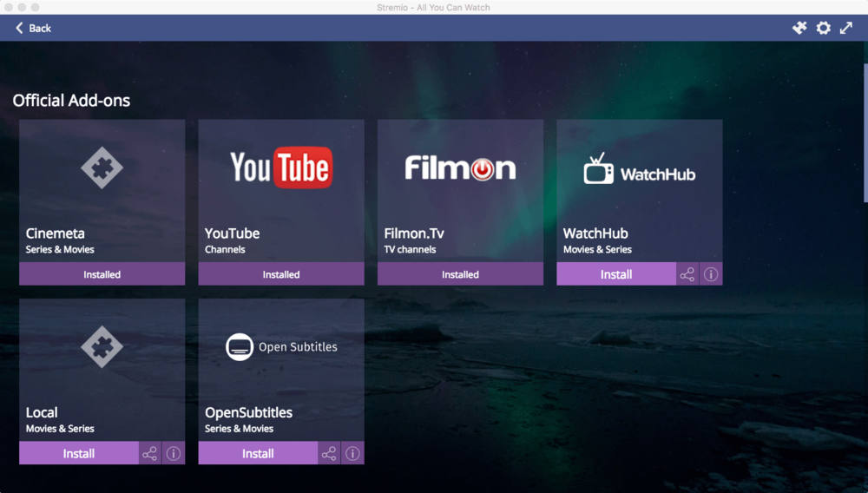Click the back chevron arrow icon
The image size is (868, 493).
[x=19, y=28]
